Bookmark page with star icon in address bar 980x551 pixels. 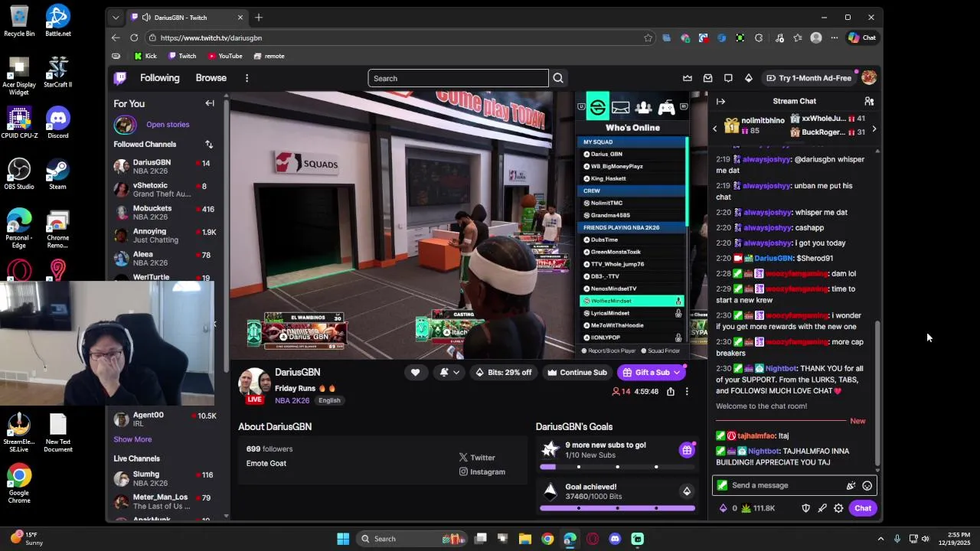click(x=648, y=37)
